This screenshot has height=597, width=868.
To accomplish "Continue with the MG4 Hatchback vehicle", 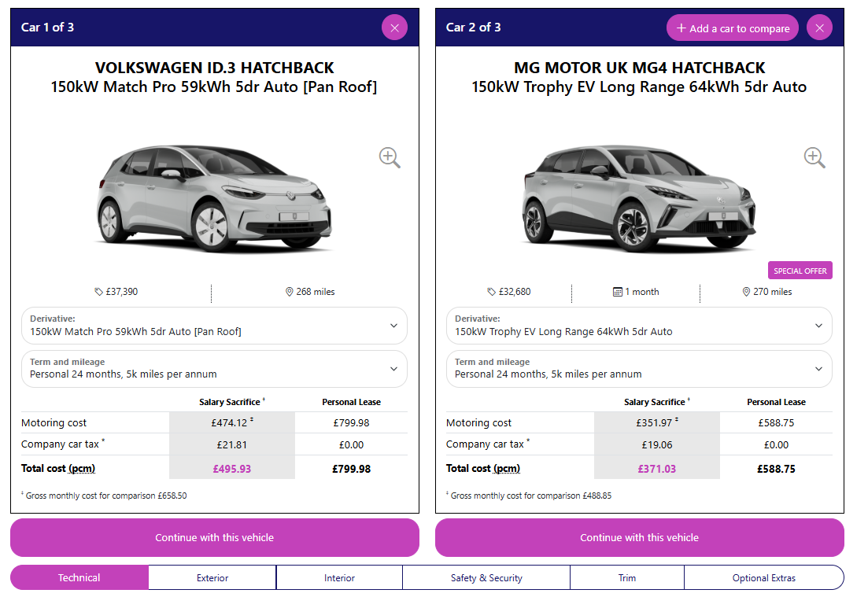I will pos(639,538).
